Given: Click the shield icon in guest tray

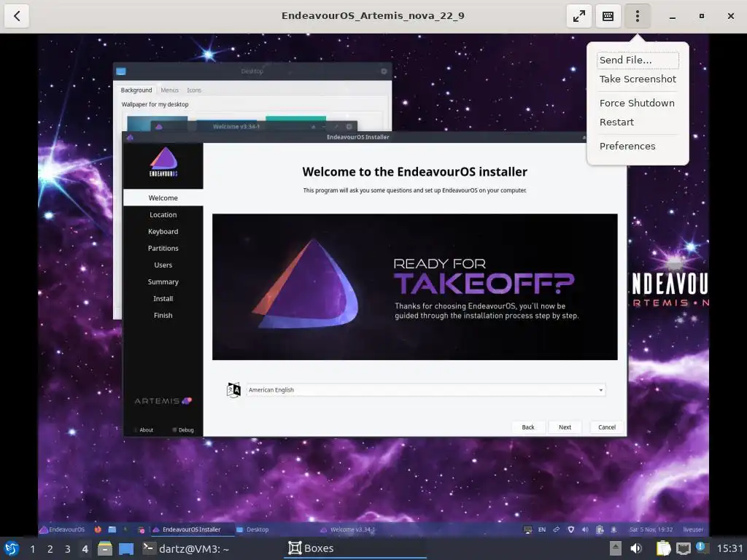Looking at the screenshot, I should (x=570, y=529).
